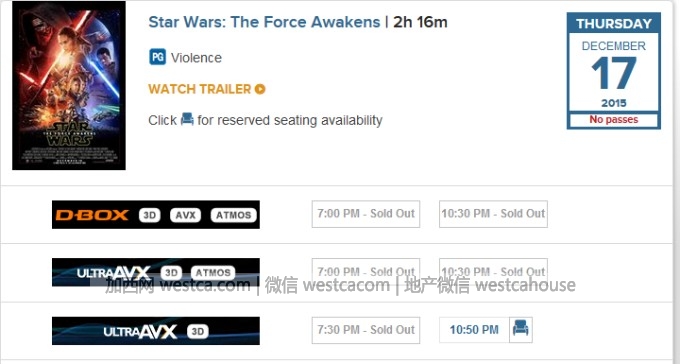Click the ATMOS badge in the D-BOX row
680x364 pixels.
pyautogui.click(x=234, y=215)
